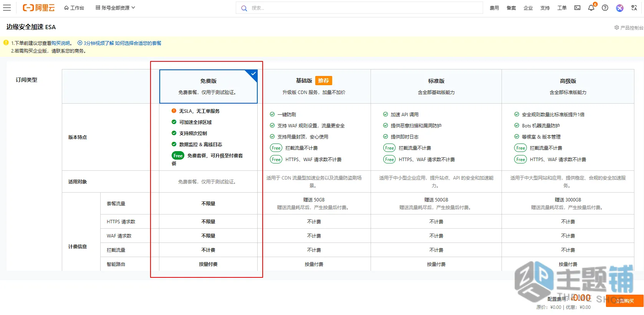
Task: Open notifications bell icon
Action: pos(591,8)
